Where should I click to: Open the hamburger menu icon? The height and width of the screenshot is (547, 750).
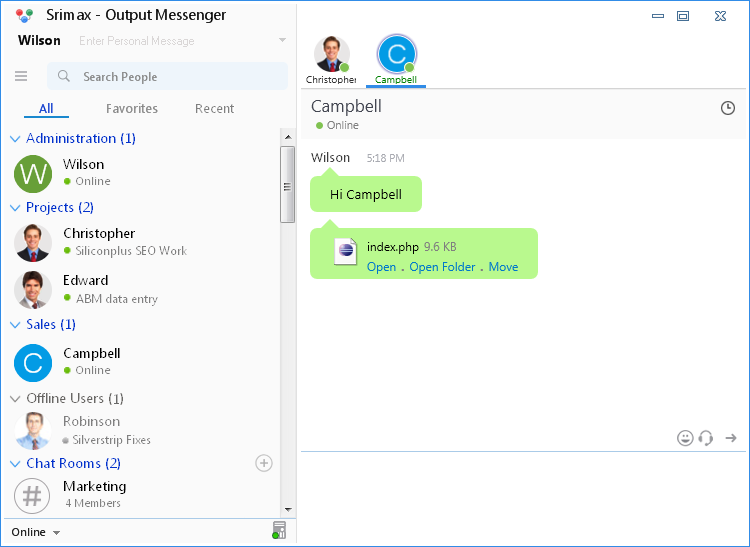coord(21,76)
